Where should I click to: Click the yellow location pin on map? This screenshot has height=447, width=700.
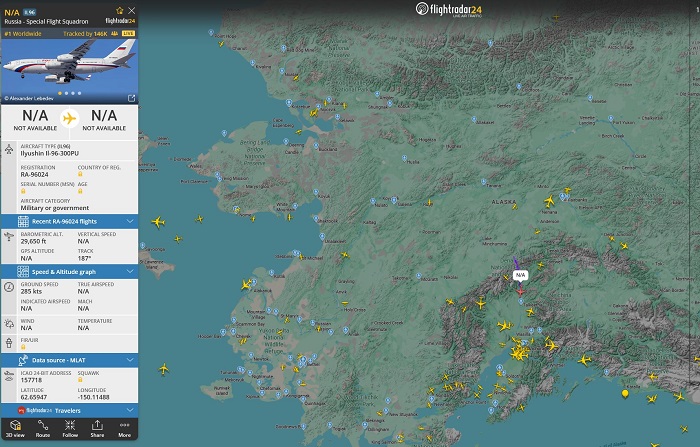tap(625, 393)
